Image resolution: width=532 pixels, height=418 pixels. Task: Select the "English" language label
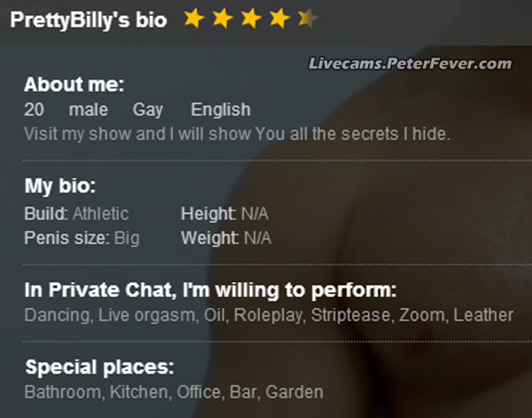pyautogui.click(x=221, y=110)
